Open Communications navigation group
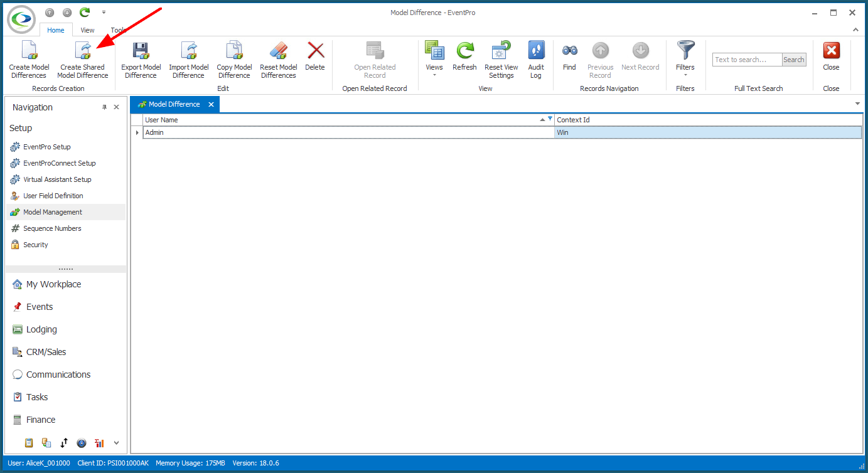The image size is (868, 473). (x=58, y=375)
